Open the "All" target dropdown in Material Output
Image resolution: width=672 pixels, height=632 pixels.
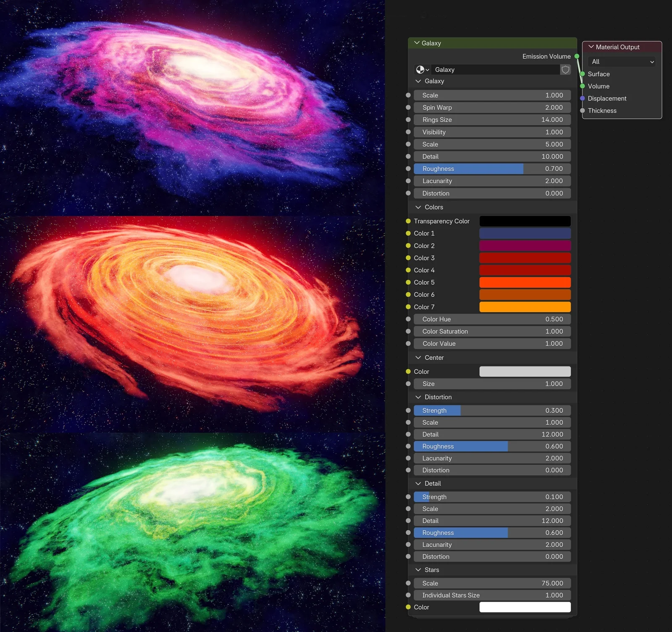[x=621, y=61]
